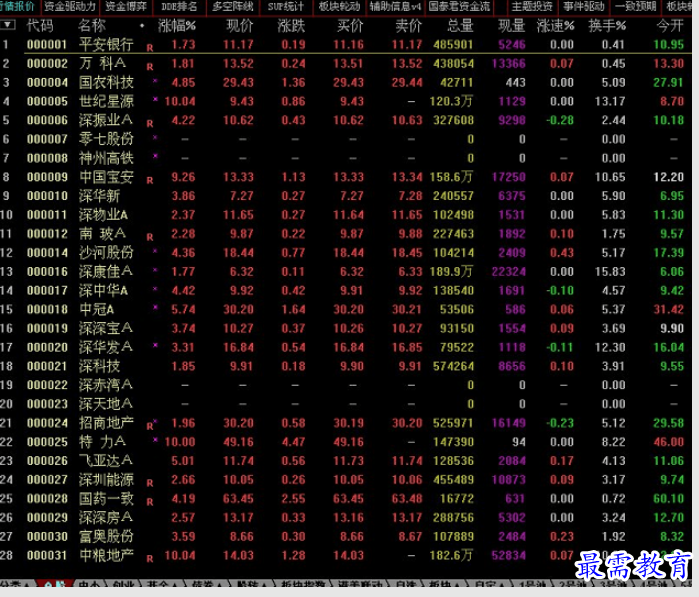The height and width of the screenshot is (597, 699).
Task: Switch to the 行情报价 tab
Action: 18,7
